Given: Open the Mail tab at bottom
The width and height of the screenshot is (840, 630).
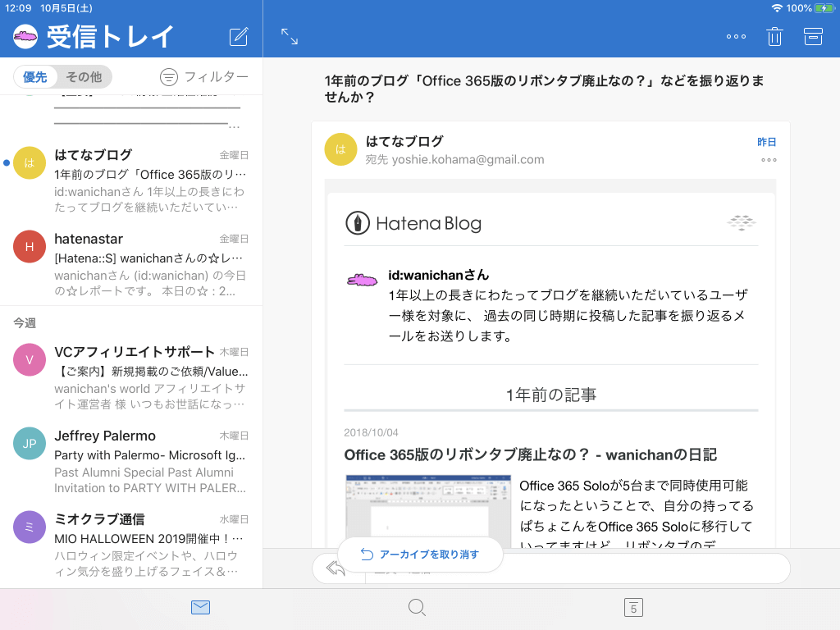Looking at the screenshot, I should point(200,608).
